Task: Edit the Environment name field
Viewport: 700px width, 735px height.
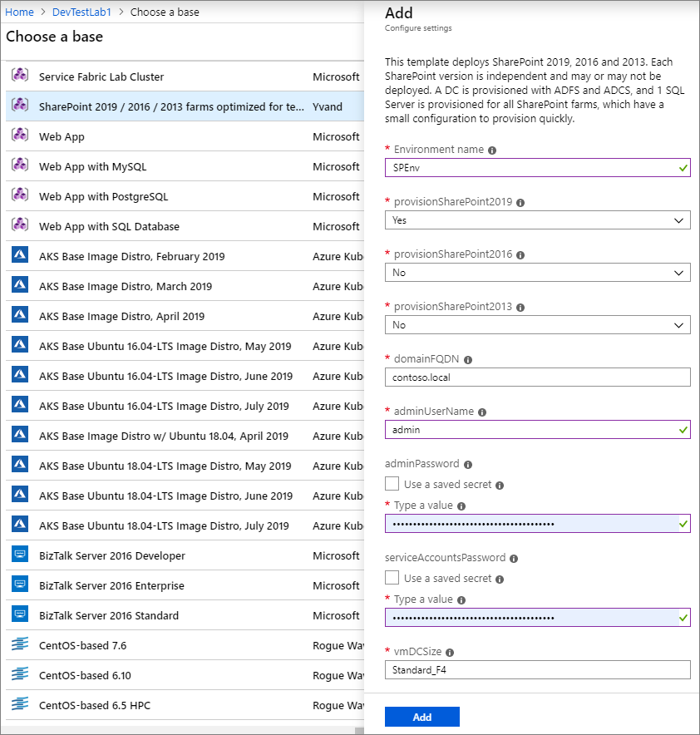Action: pyautogui.click(x=537, y=168)
